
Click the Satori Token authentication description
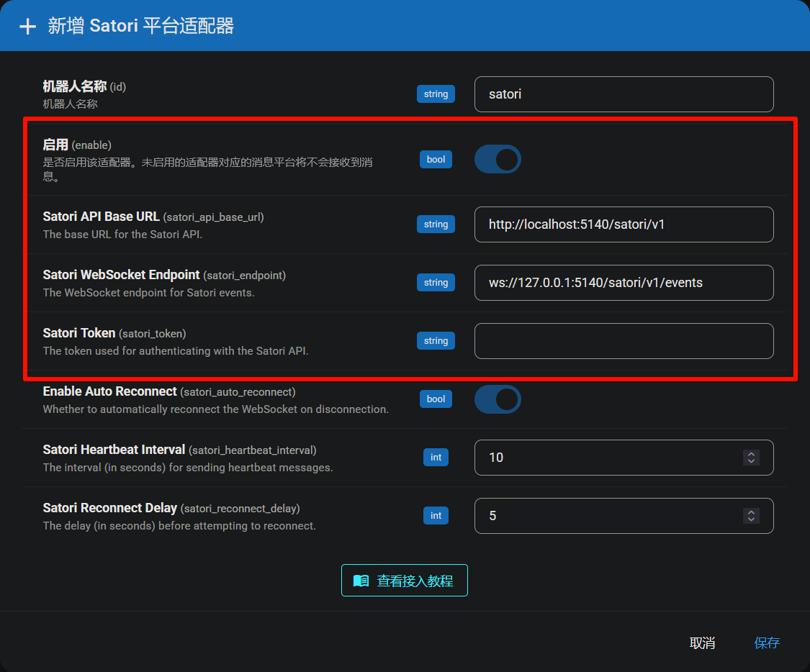[x=176, y=351]
